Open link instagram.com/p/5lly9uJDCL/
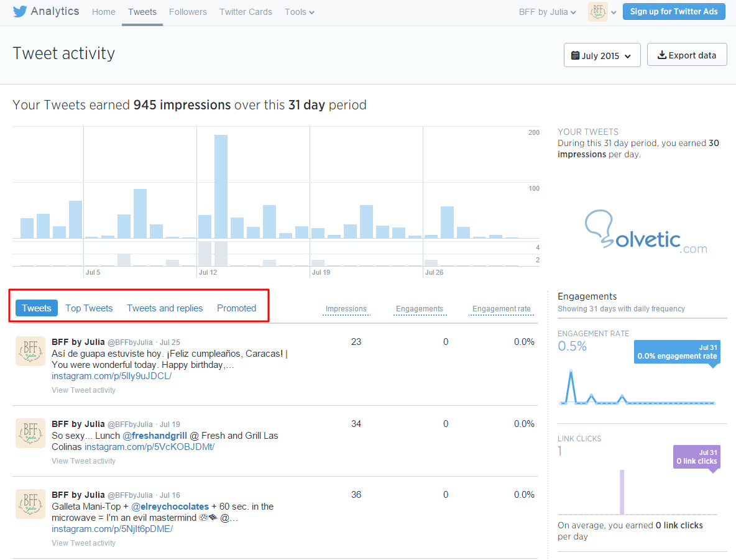The image size is (736, 560). pos(111,376)
